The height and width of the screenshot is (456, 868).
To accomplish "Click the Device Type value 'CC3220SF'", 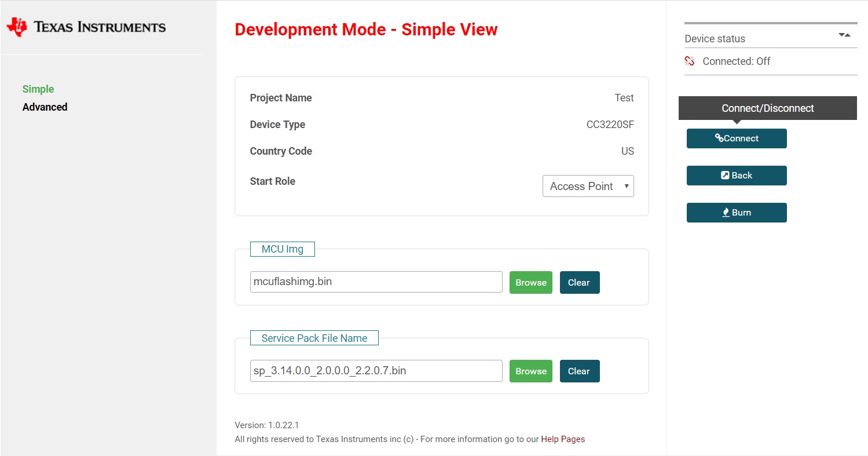I will 610,125.
